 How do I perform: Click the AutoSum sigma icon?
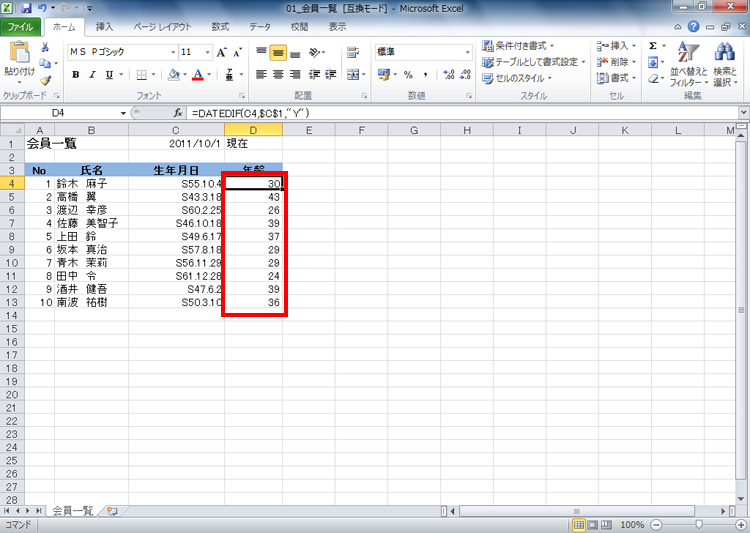tap(653, 46)
